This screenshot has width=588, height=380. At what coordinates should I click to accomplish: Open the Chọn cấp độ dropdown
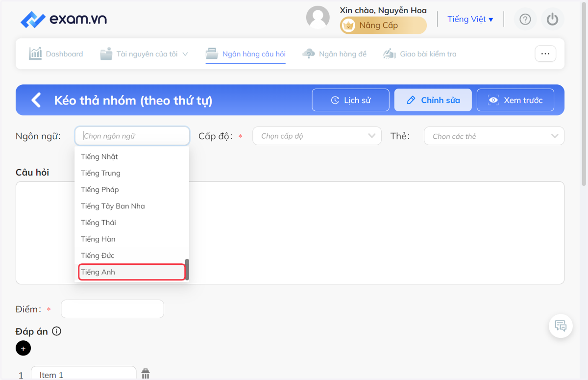point(317,136)
